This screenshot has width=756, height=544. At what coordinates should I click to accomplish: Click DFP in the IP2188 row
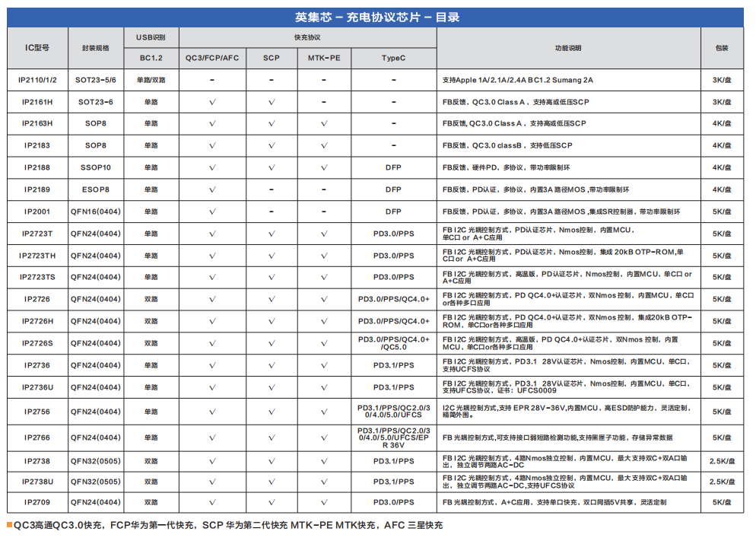[x=393, y=167]
